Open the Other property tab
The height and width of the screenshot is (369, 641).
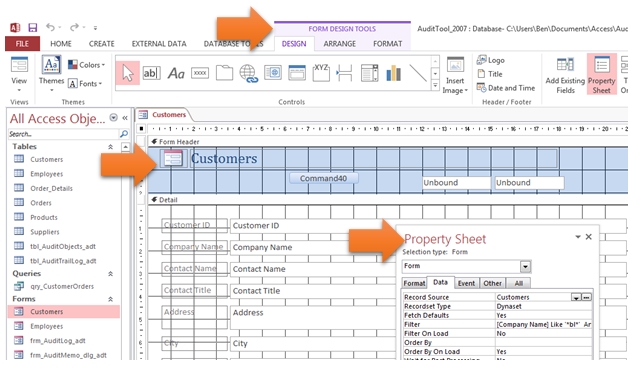point(492,283)
